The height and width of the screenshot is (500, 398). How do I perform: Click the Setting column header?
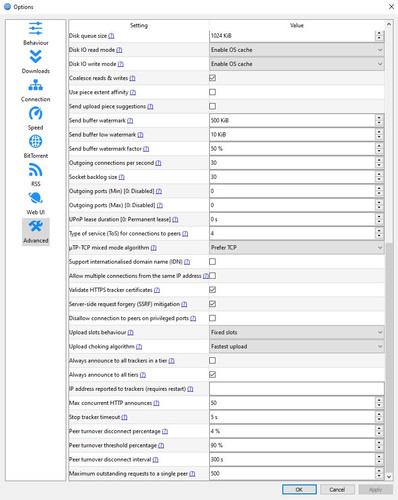click(139, 25)
